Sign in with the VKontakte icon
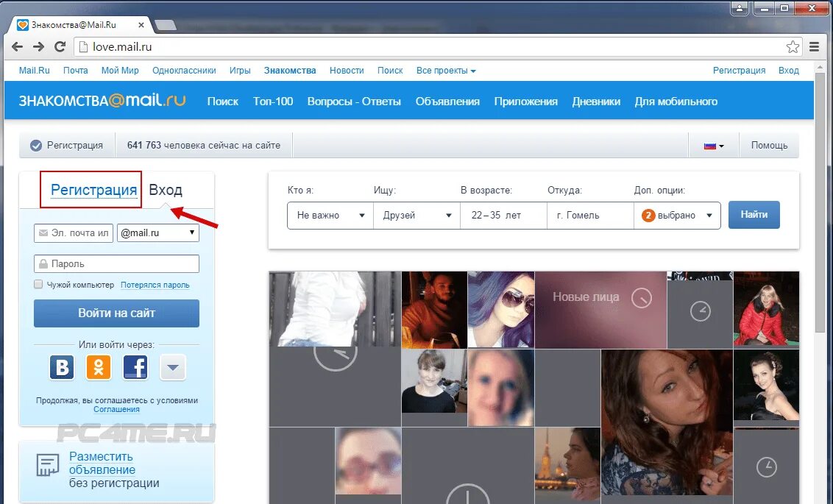 62,367
